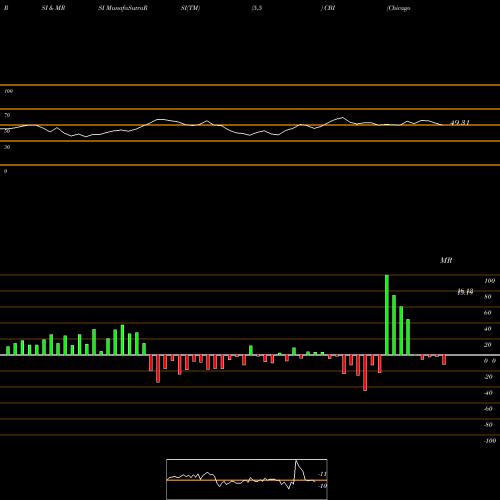This screenshot has width=500, height=500.
Task: Click the longest red MR histogram bar
Action: click(x=365, y=373)
